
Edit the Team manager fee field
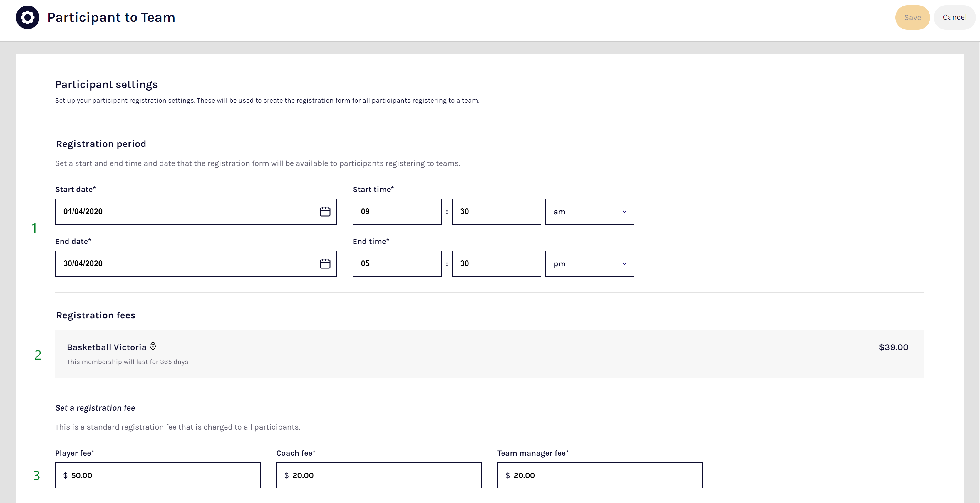(x=599, y=475)
